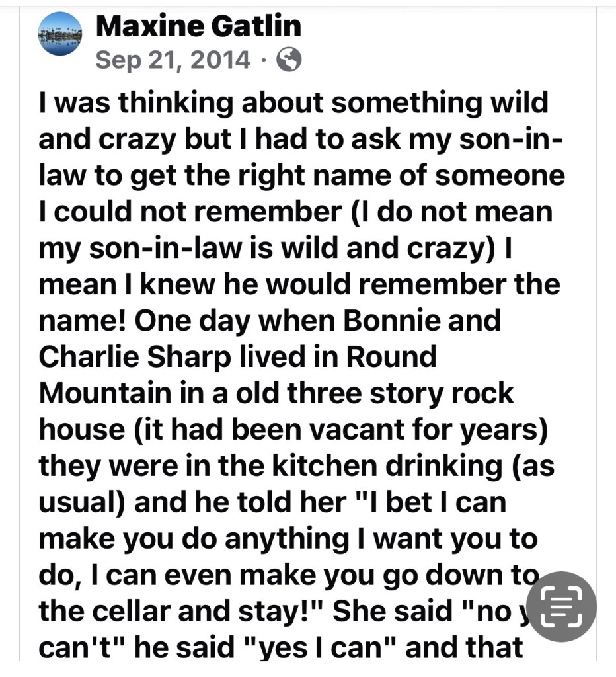Open the Sep 21, 2014 post timestamp
The height and width of the screenshot is (677, 616).
coord(173,60)
